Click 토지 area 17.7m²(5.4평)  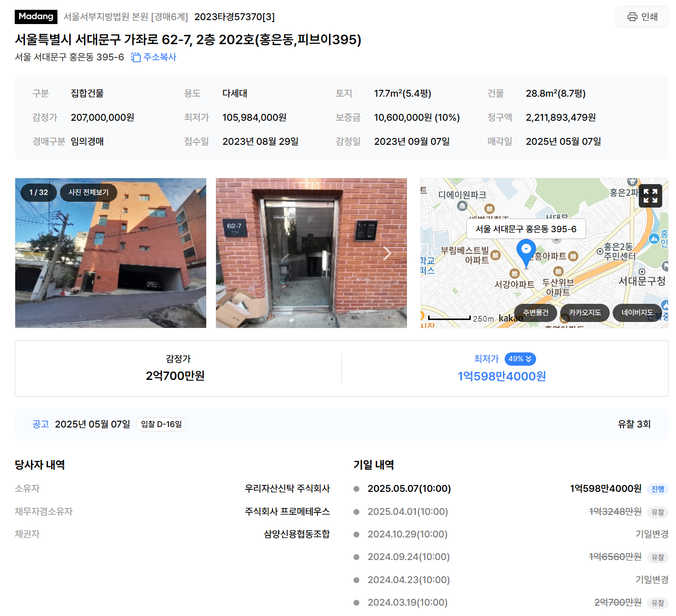[403, 93]
